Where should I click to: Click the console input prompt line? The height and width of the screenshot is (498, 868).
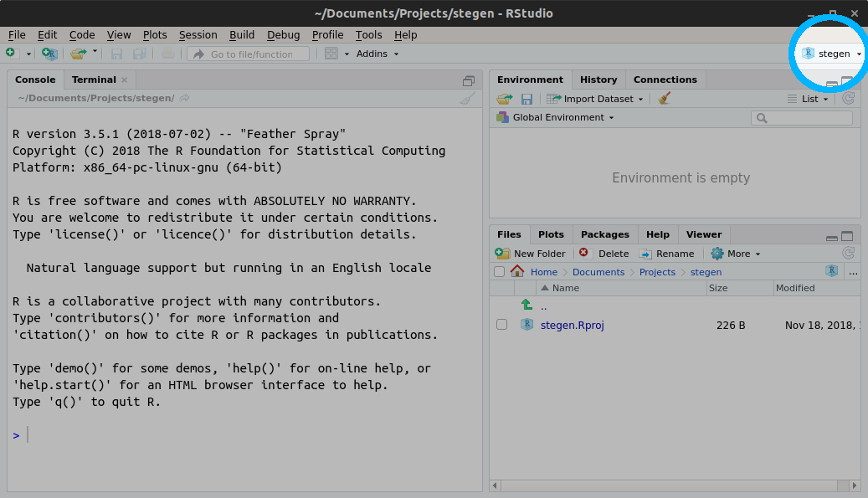pyautogui.click(x=244, y=435)
